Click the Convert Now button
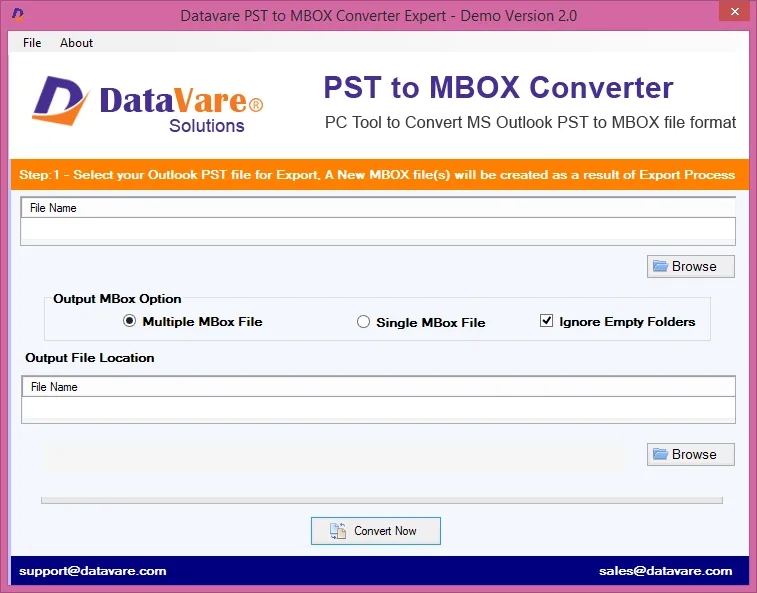The width and height of the screenshot is (757, 593). (376, 531)
